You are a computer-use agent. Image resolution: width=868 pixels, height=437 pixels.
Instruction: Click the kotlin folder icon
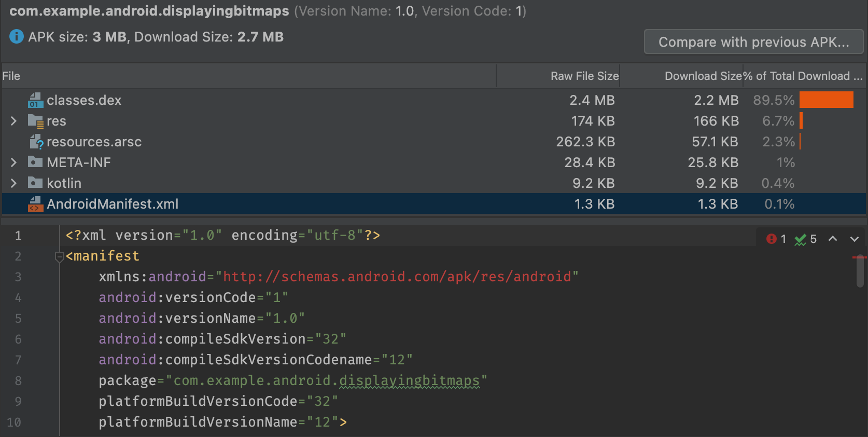(35, 183)
